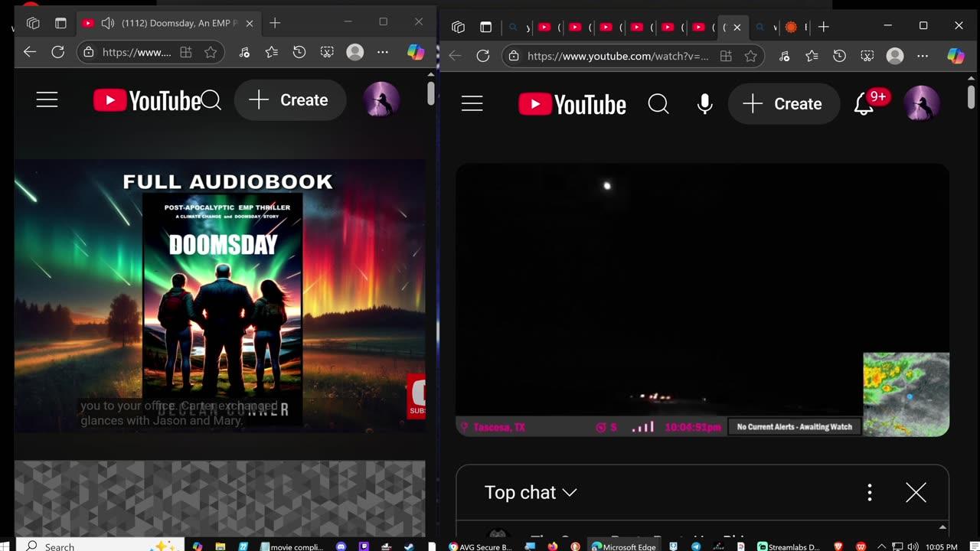Go to YouTube home via logo in left window

[147, 100]
